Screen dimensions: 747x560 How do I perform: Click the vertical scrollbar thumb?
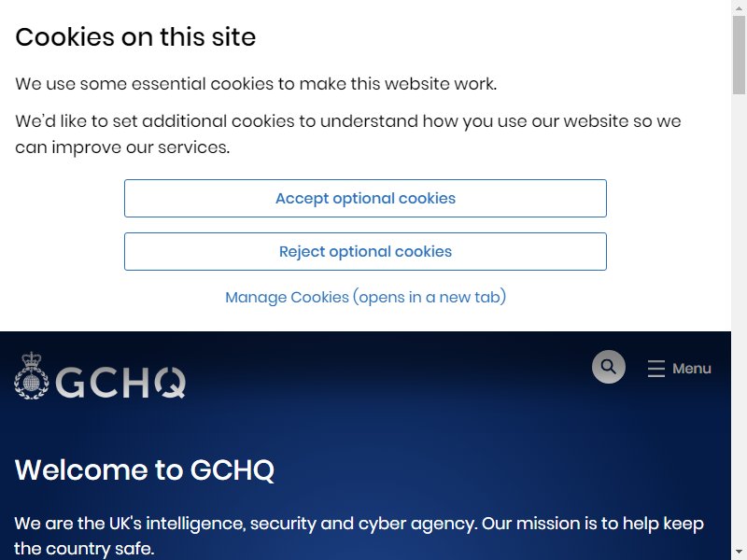[739, 55]
